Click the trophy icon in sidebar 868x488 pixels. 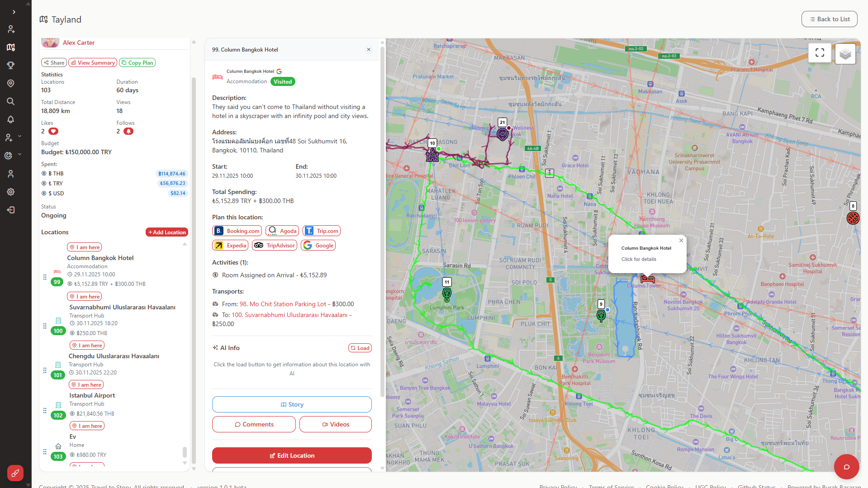pos(11,65)
